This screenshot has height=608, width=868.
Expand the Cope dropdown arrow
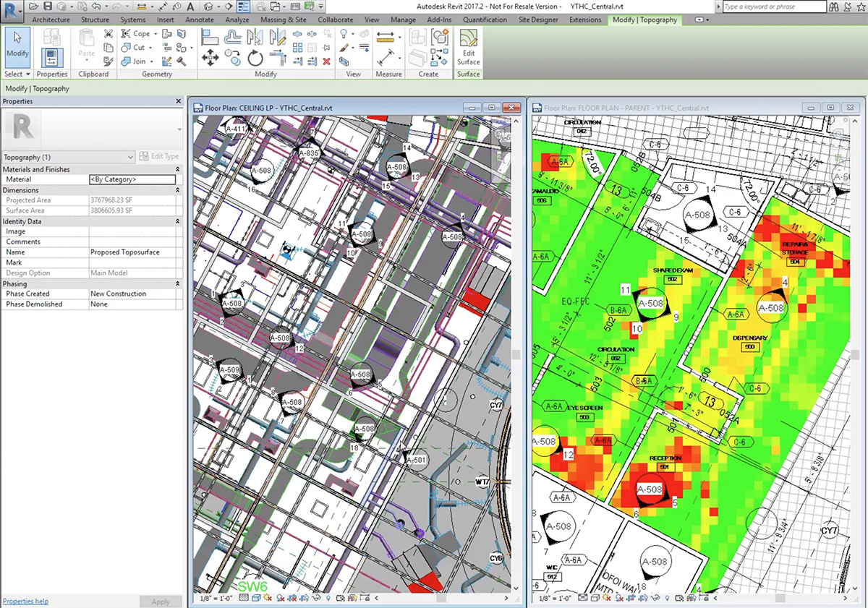(156, 34)
